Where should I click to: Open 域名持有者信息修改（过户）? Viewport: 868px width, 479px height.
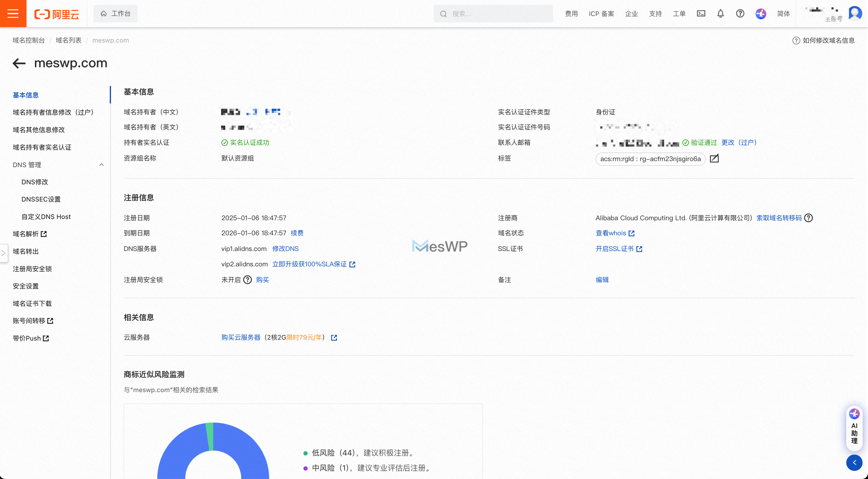53,112
